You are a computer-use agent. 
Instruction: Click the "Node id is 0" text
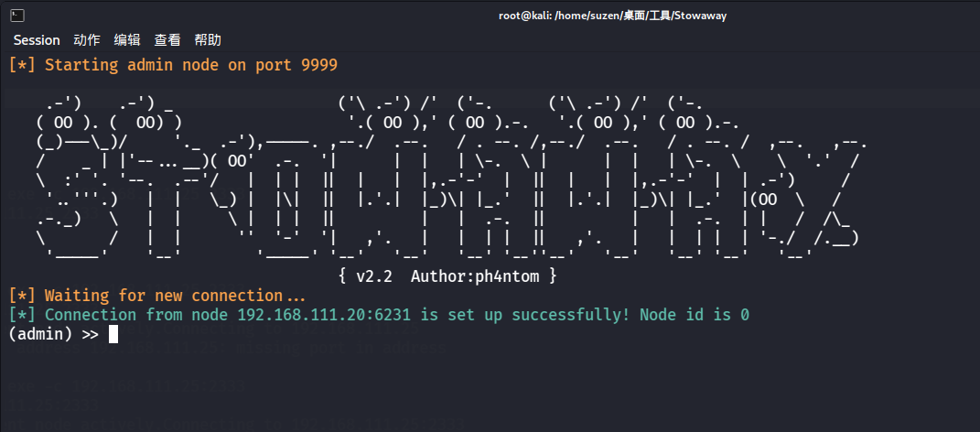pos(695,315)
